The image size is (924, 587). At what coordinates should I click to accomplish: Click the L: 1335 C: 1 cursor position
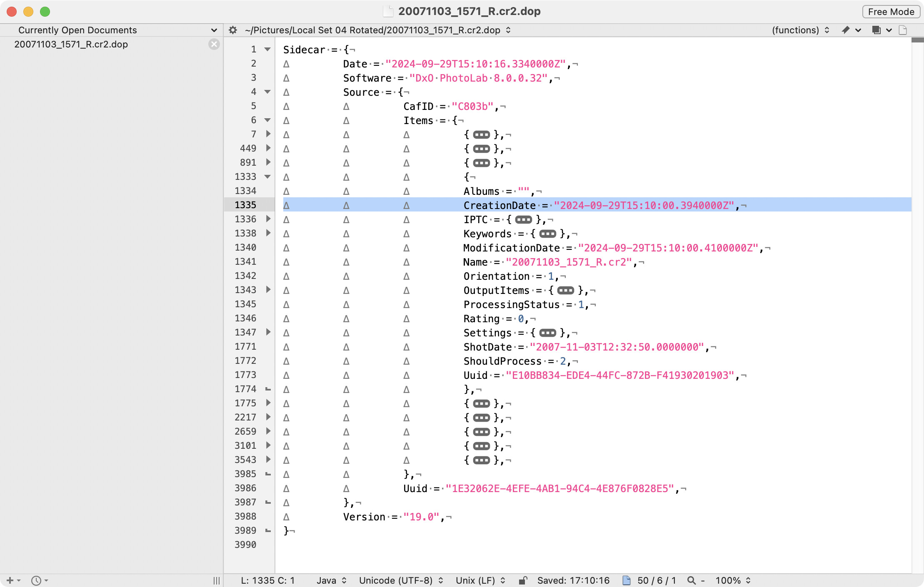(267, 580)
